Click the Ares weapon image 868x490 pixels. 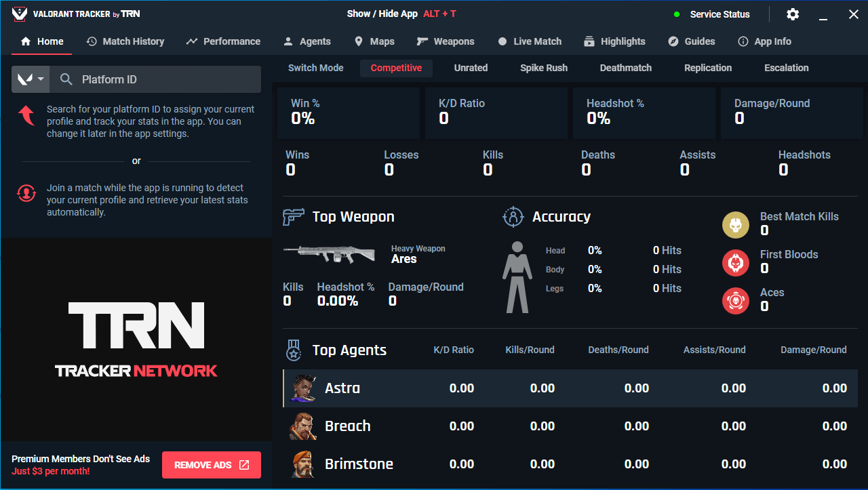[329, 253]
